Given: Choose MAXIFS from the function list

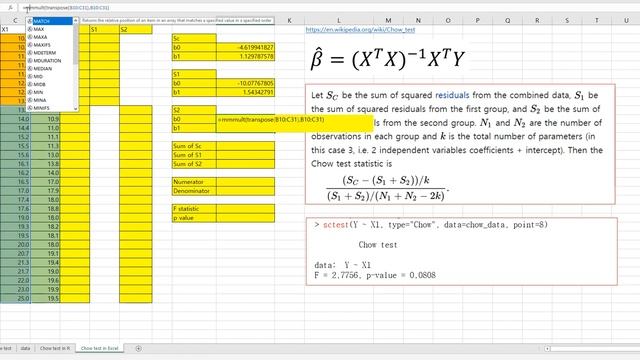Looking at the screenshot, I should click(x=42, y=45).
